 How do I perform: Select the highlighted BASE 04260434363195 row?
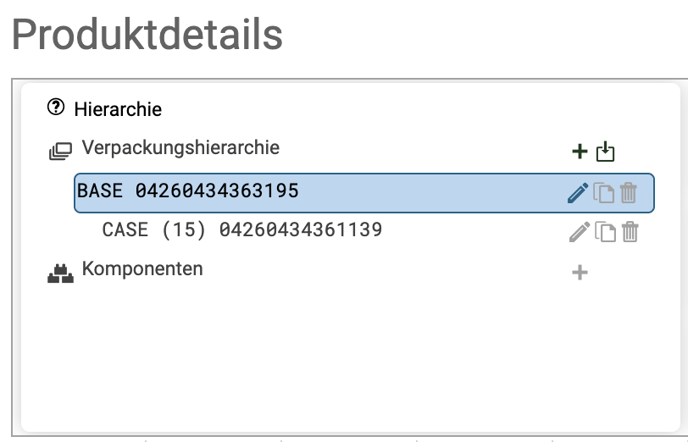pyautogui.click(x=364, y=193)
